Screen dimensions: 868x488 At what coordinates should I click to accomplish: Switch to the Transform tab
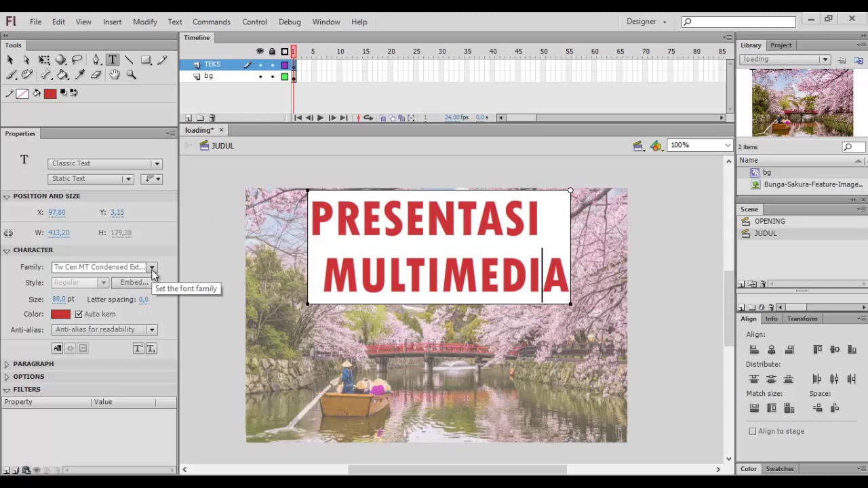pyautogui.click(x=802, y=319)
